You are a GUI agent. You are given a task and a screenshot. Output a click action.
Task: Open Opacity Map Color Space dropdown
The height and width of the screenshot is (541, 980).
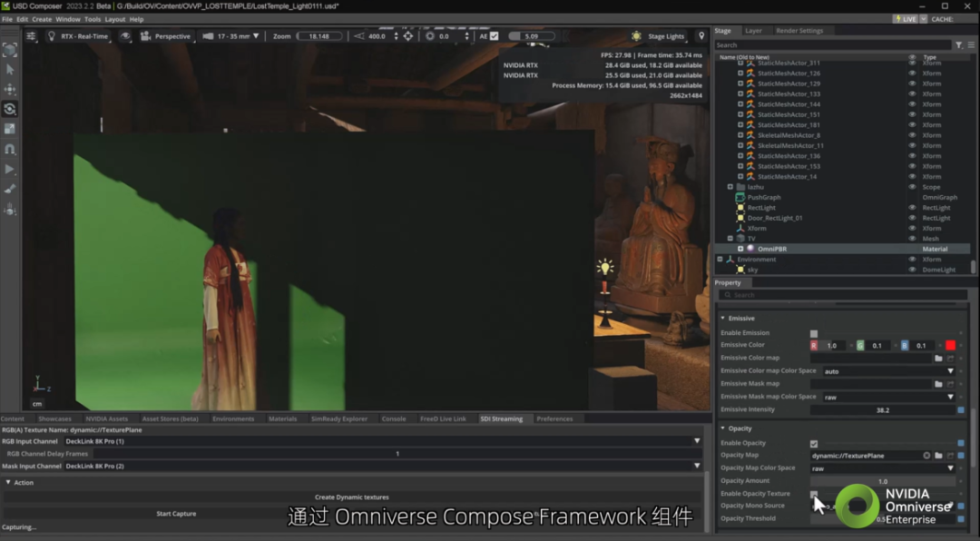point(883,468)
